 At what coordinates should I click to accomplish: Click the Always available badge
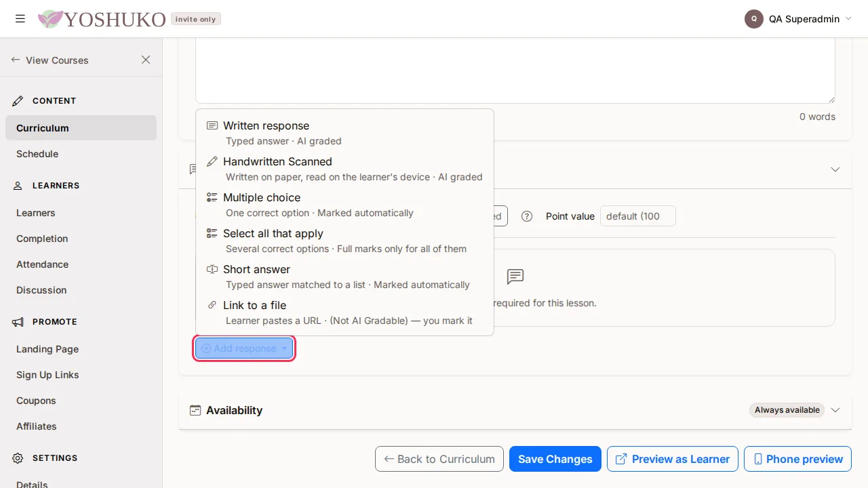pyautogui.click(x=787, y=410)
